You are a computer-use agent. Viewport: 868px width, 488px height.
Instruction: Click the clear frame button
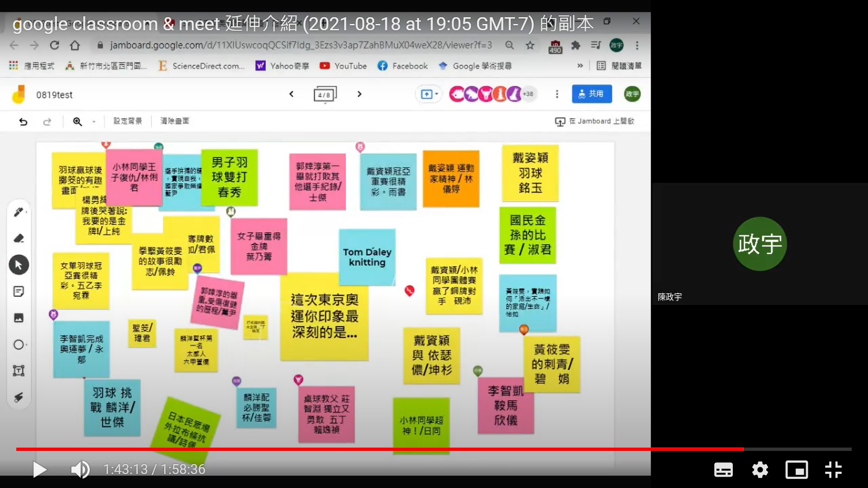175,121
